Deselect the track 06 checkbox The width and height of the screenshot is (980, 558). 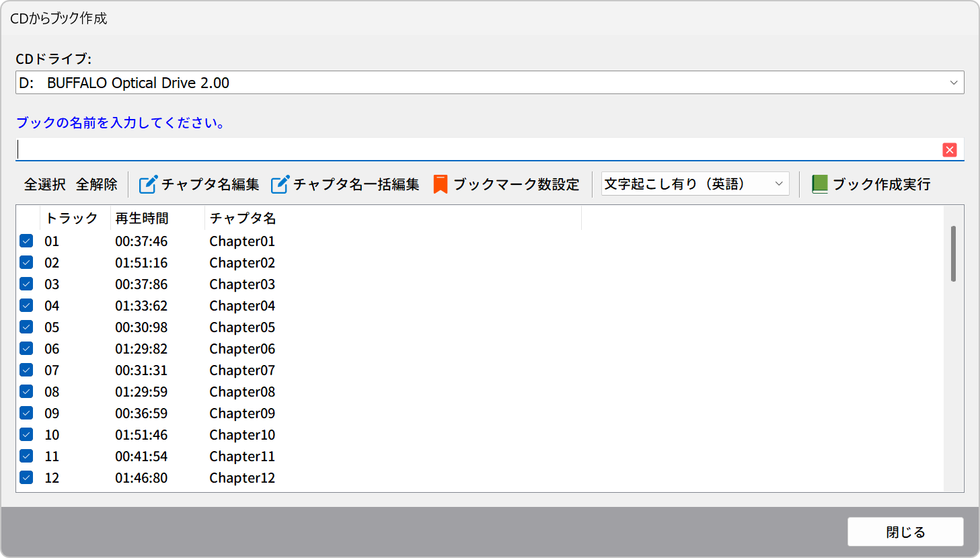tap(26, 348)
